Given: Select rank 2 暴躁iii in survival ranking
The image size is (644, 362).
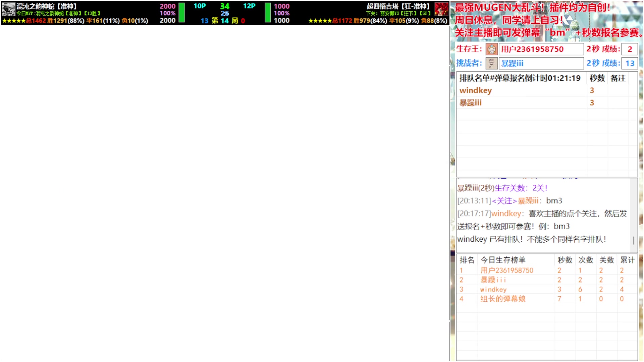Looking at the screenshot, I should pos(547,280).
